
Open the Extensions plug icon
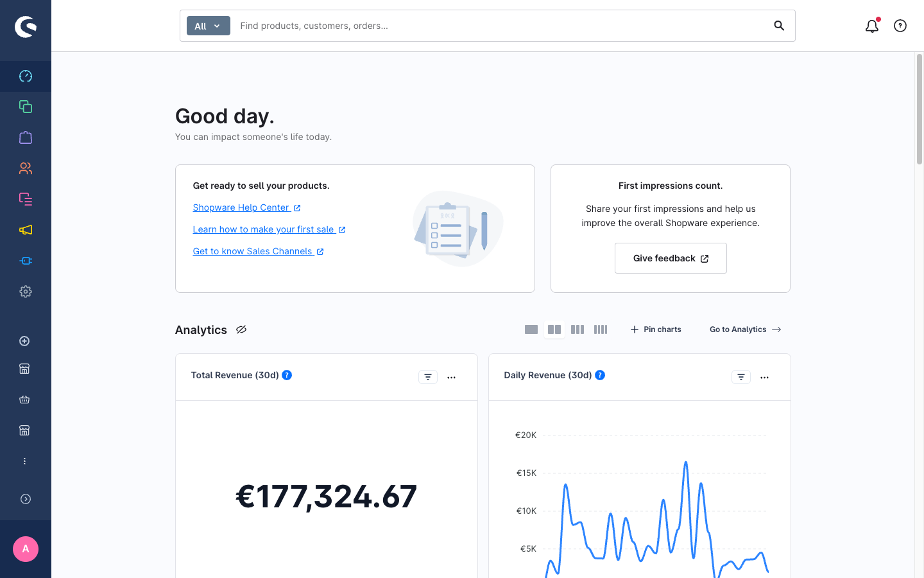[26, 261]
